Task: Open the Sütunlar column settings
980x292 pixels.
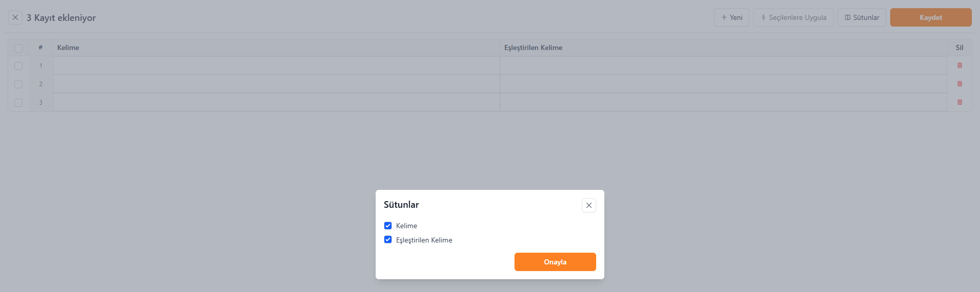Action: pos(862,17)
